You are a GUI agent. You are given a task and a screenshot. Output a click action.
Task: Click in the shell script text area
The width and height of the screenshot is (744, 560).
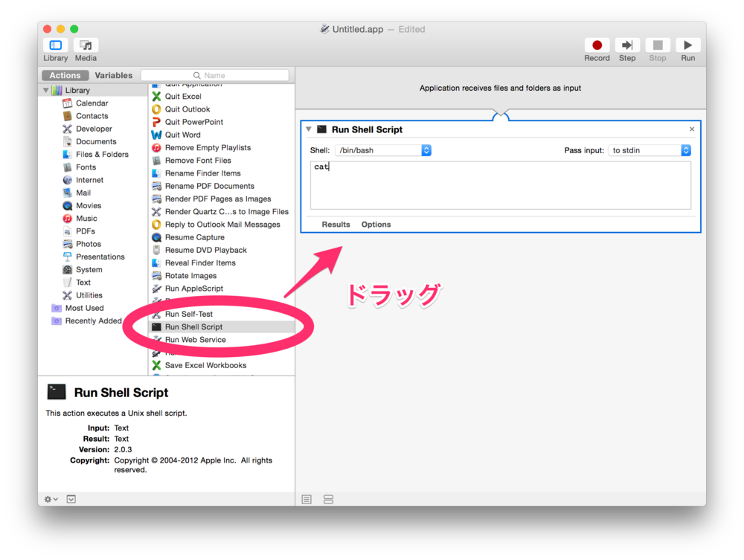pos(501,185)
